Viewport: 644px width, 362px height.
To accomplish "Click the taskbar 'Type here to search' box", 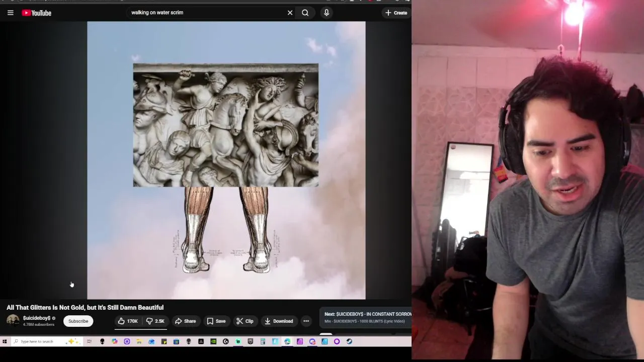I will click(x=48, y=341).
